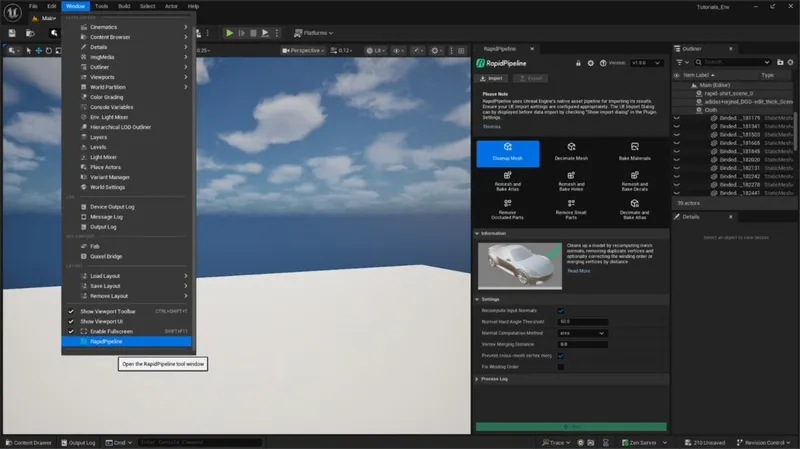This screenshot has height=449, width=800.
Task: Click the car preview thumbnail
Action: point(520,266)
